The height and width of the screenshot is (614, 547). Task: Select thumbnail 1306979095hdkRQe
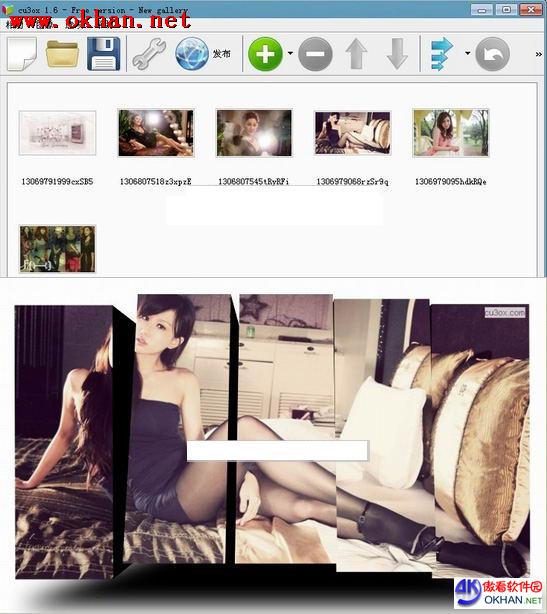click(451, 133)
